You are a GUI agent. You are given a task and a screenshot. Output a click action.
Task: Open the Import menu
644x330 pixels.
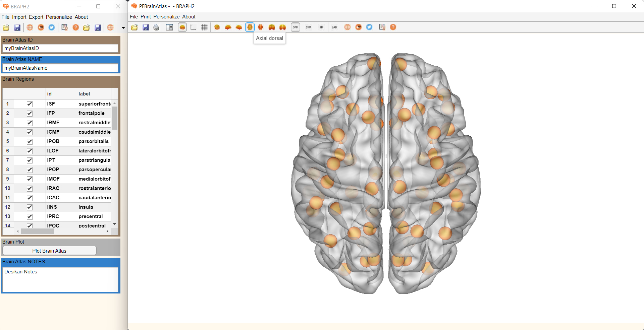coord(19,17)
